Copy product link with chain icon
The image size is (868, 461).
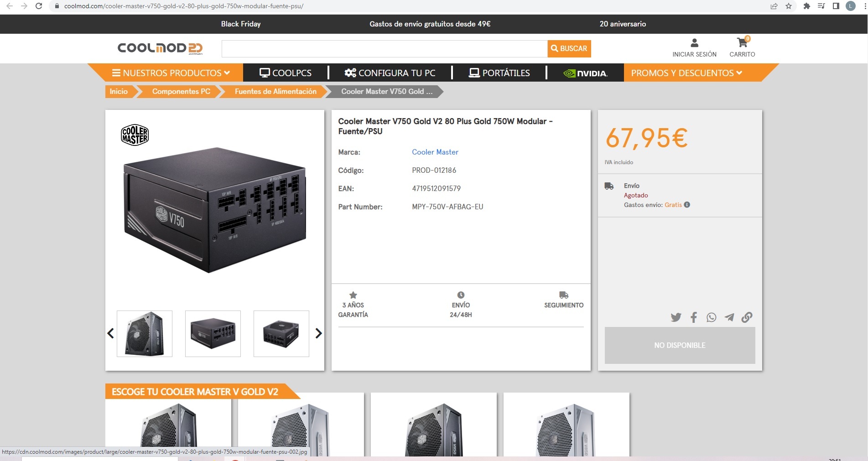tap(747, 317)
